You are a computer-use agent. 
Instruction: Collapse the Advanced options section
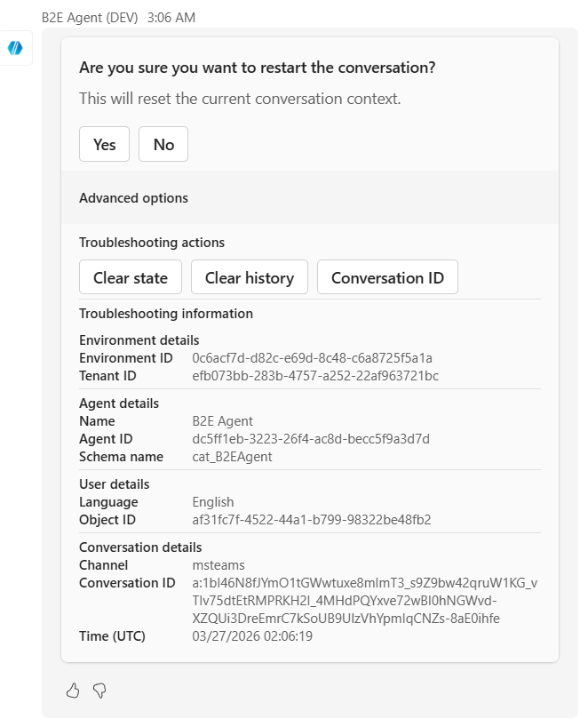pos(133,198)
